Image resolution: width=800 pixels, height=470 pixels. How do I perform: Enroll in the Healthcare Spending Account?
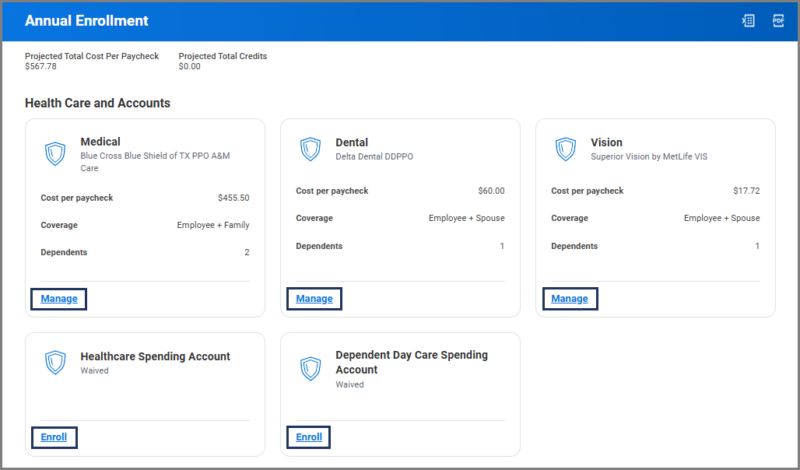pyautogui.click(x=54, y=437)
